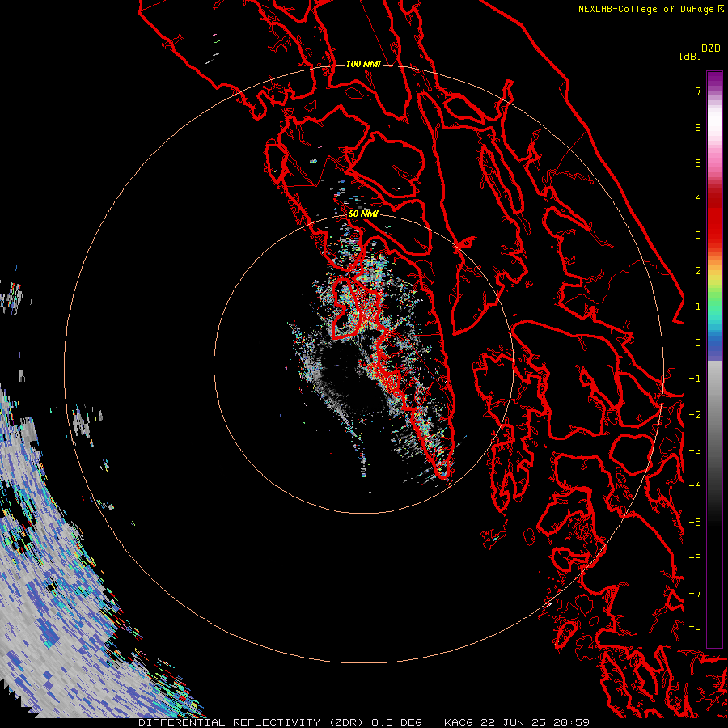Click the -3 value on color scale
Image resolution: width=728 pixels, height=728 pixels.
[x=695, y=451]
